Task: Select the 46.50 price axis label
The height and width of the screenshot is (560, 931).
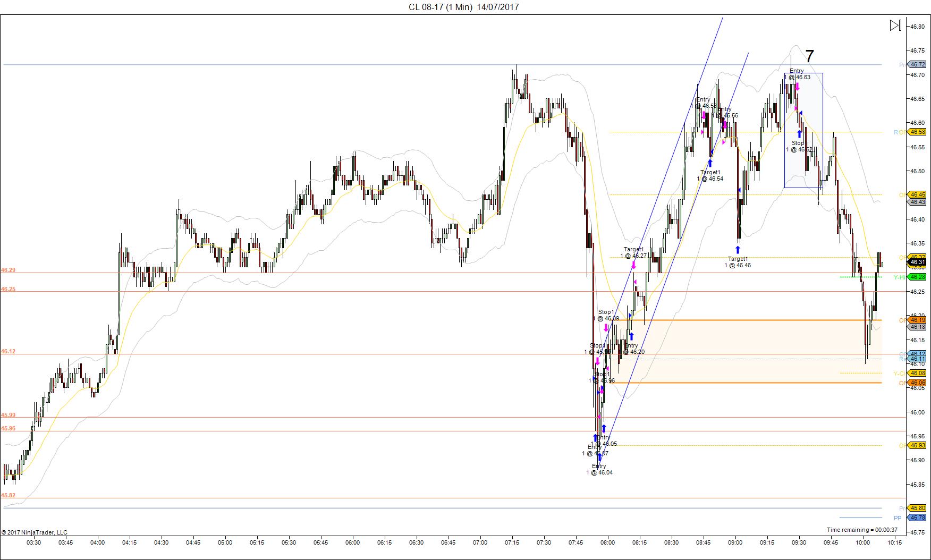Action: click(917, 171)
